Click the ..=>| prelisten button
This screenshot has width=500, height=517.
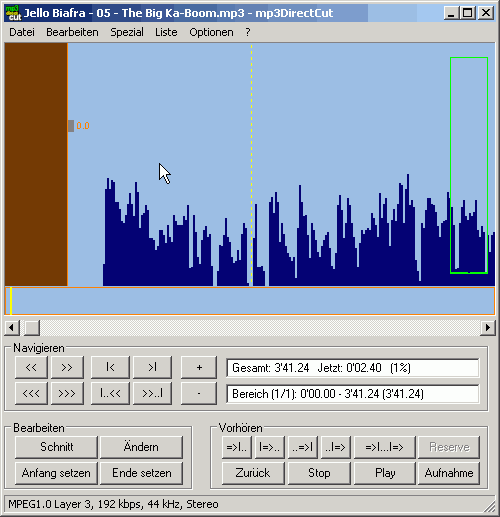(303, 447)
